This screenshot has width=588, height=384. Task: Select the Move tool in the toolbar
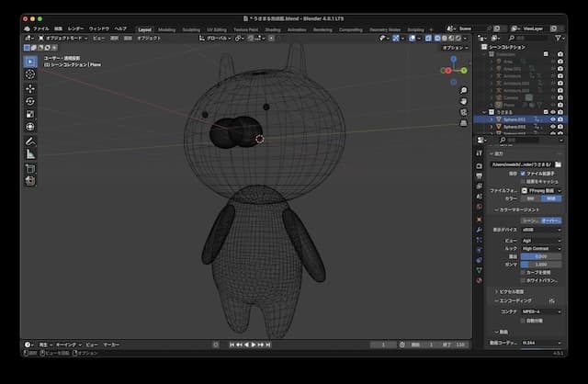click(x=30, y=88)
